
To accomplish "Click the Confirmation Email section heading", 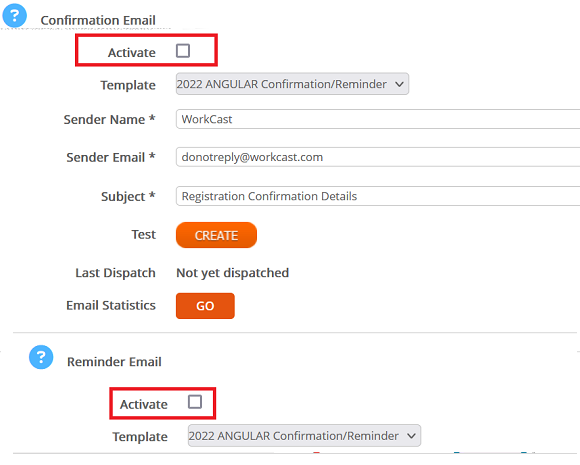I will click(98, 20).
